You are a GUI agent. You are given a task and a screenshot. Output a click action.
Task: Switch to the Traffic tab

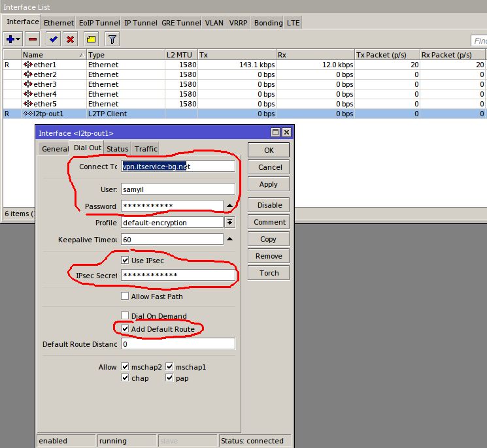coord(146,149)
